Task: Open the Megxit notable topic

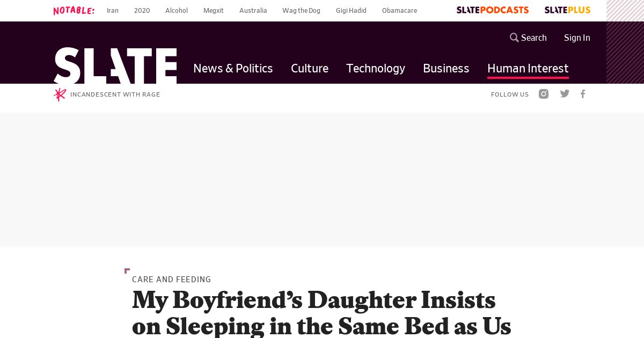Action: [x=214, y=10]
